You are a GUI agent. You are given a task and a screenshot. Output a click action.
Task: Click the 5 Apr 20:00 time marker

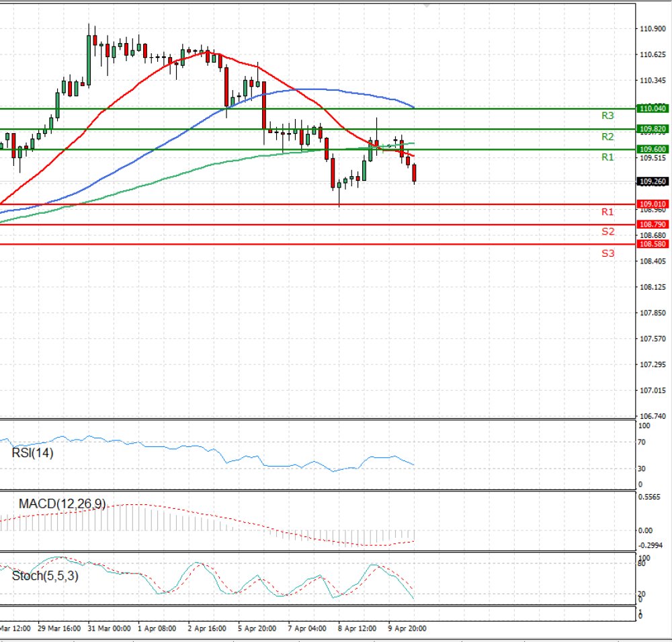[x=257, y=629]
